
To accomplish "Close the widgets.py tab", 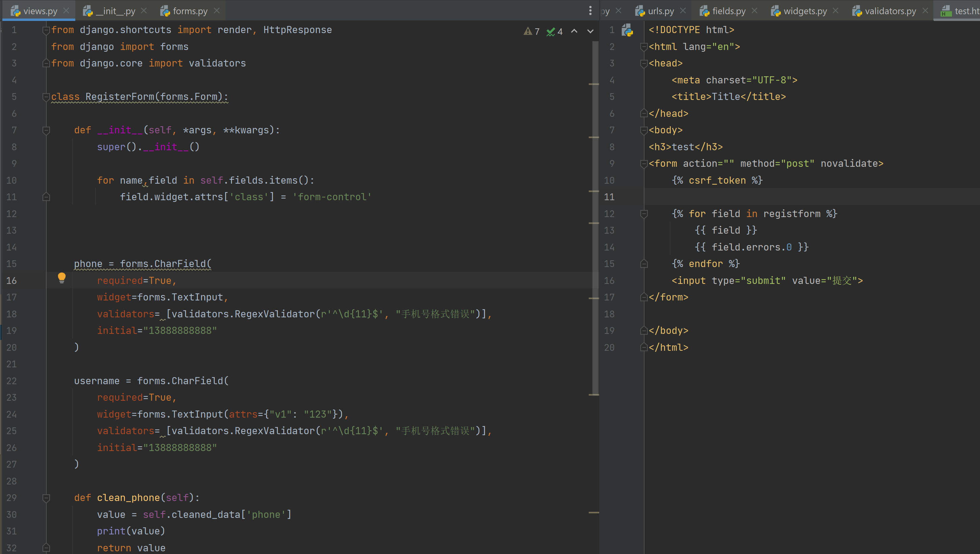I will pyautogui.click(x=836, y=11).
